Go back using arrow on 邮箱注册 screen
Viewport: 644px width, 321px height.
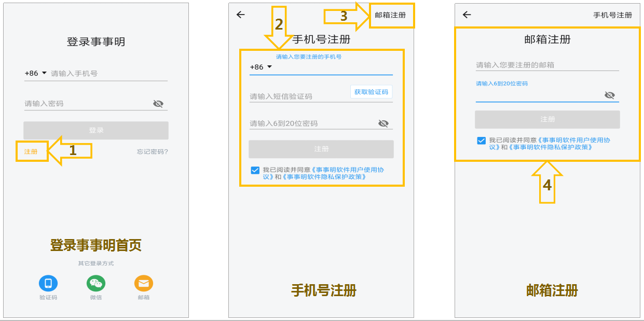click(x=467, y=15)
